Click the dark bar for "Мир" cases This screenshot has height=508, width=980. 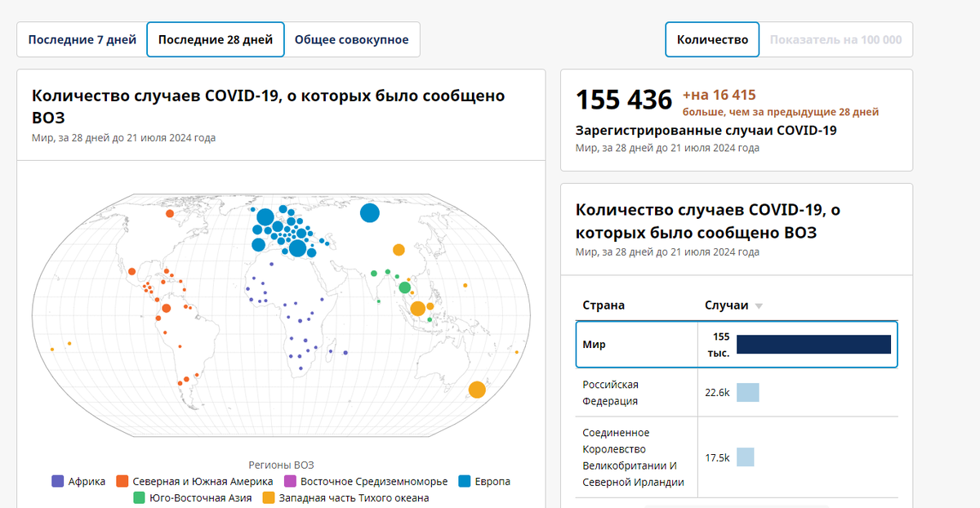pyautogui.click(x=813, y=344)
